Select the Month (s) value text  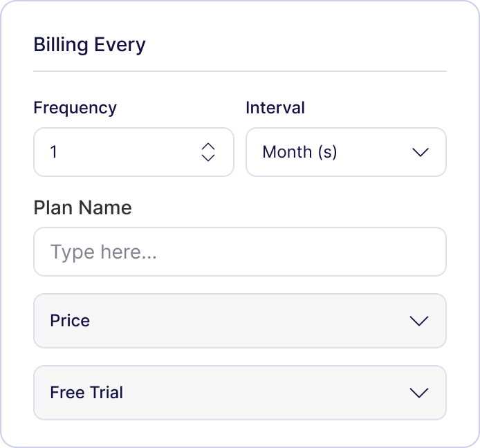[x=299, y=152]
